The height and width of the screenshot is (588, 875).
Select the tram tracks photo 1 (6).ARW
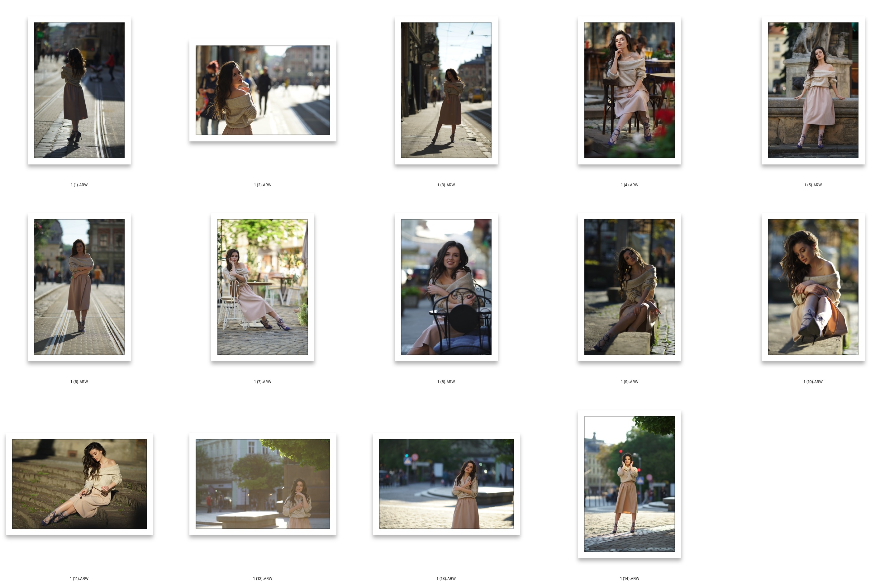(x=79, y=287)
